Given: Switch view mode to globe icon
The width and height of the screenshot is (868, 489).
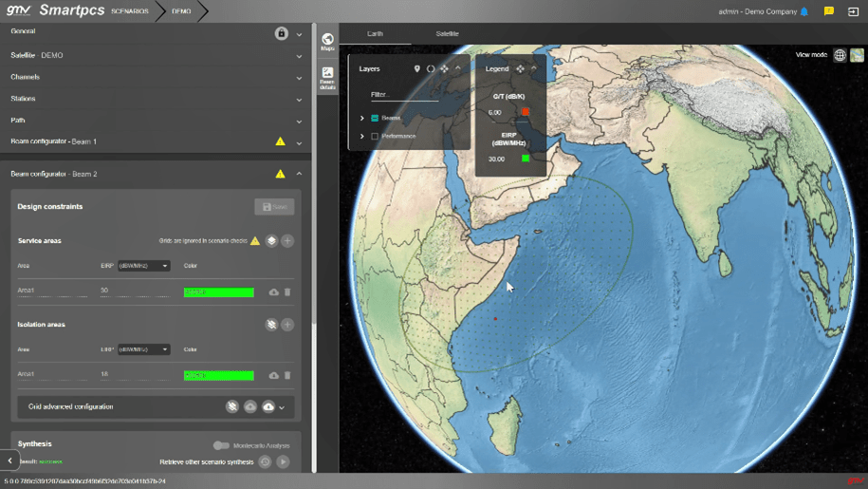Looking at the screenshot, I should pos(840,55).
